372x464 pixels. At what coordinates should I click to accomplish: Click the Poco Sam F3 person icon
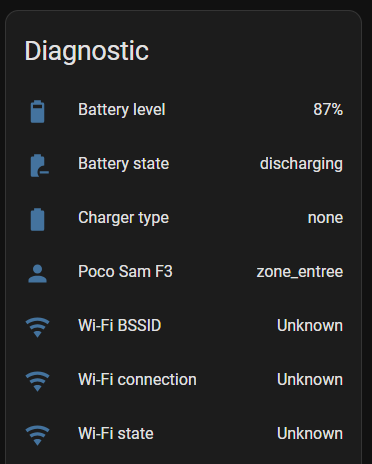tap(37, 274)
